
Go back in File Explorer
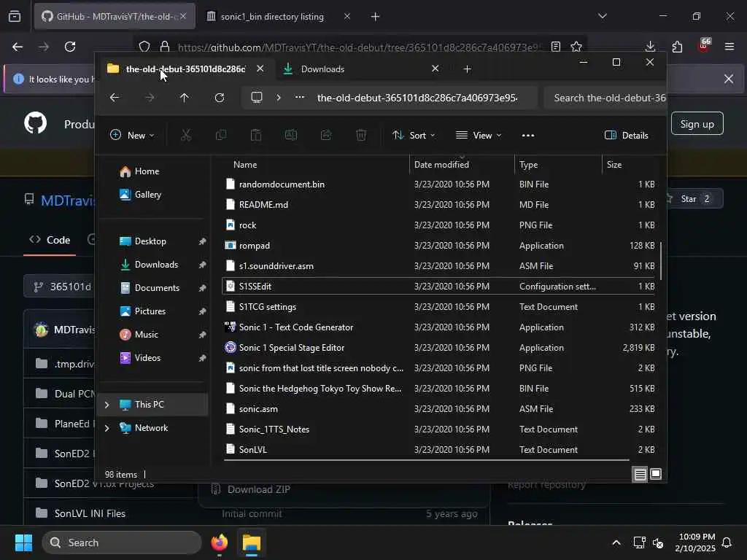115,98
